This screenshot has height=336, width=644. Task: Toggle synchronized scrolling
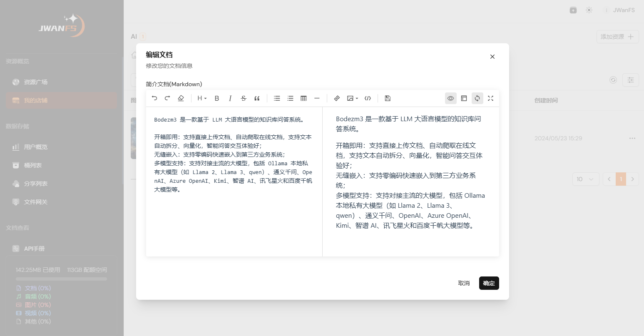(477, 98)
